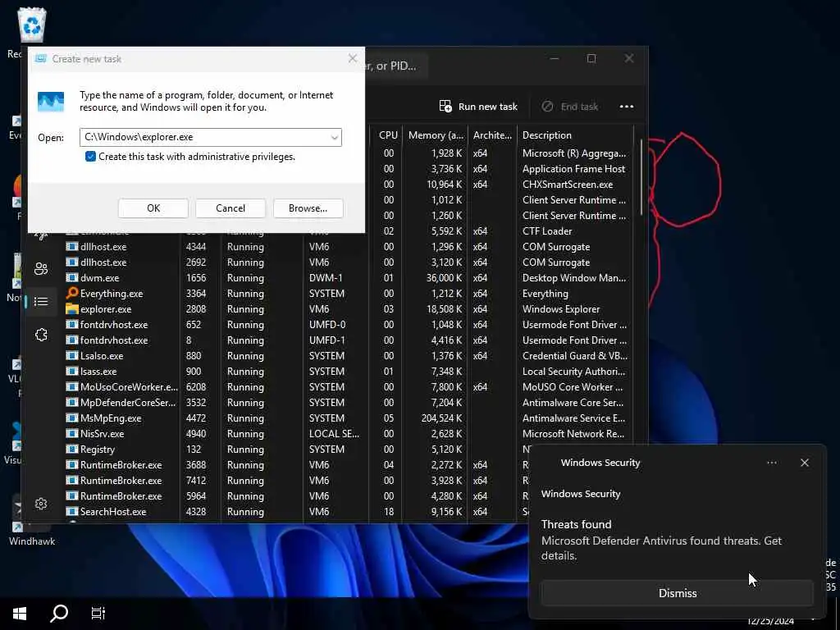840x630 pixels.
Task: Cancel the Create new task dialog
Action: pos(231,208)
